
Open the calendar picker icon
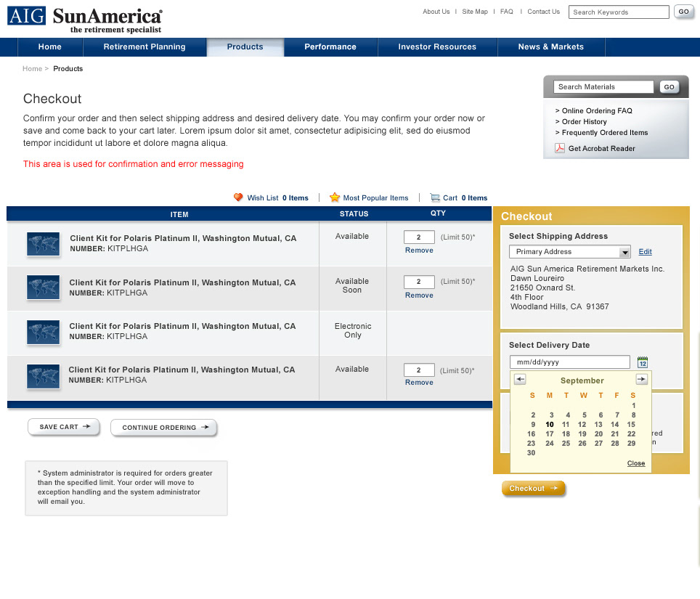(x=643, y=362)
